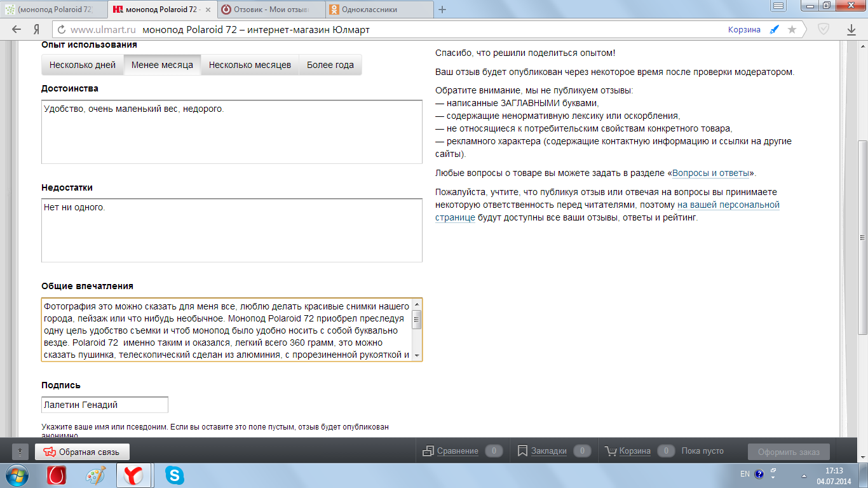
Task: Bookmark page with the star icon
Action: coord(792,30)
